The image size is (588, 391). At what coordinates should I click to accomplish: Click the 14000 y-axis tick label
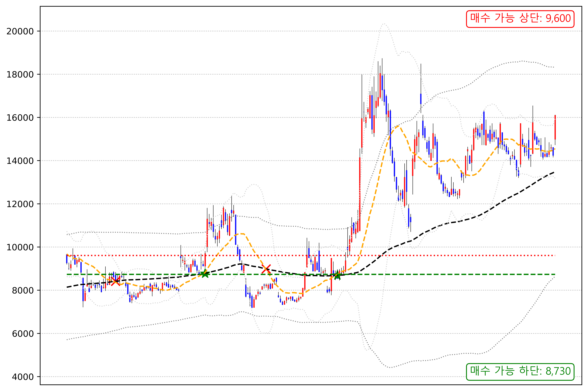(x=20, y=161)
